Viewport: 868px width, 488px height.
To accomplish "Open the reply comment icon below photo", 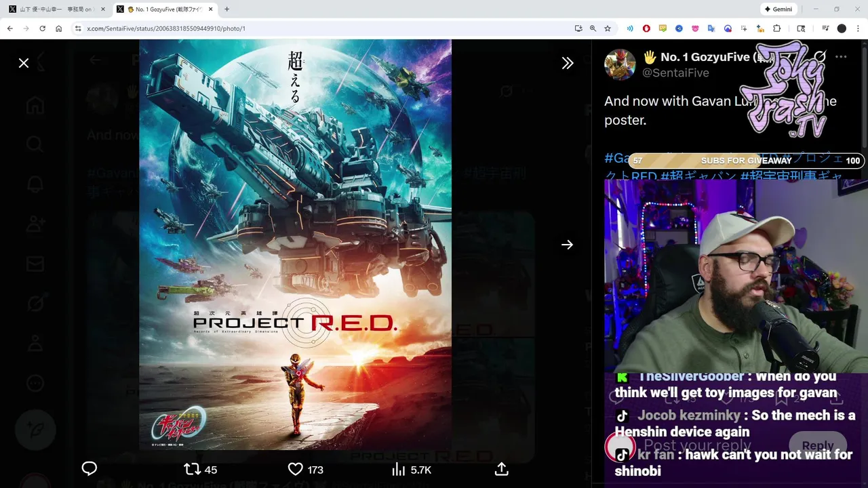I will coord(90,469).
